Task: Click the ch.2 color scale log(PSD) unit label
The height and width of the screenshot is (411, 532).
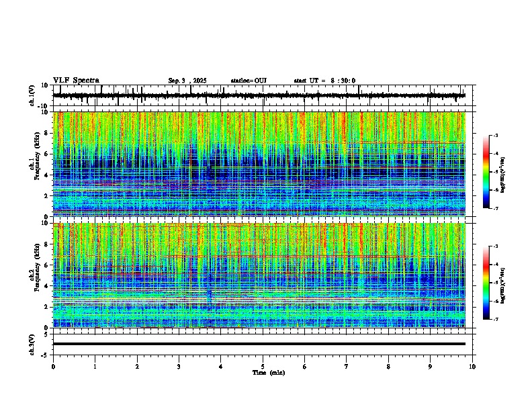Action: [x=503, y=285]
